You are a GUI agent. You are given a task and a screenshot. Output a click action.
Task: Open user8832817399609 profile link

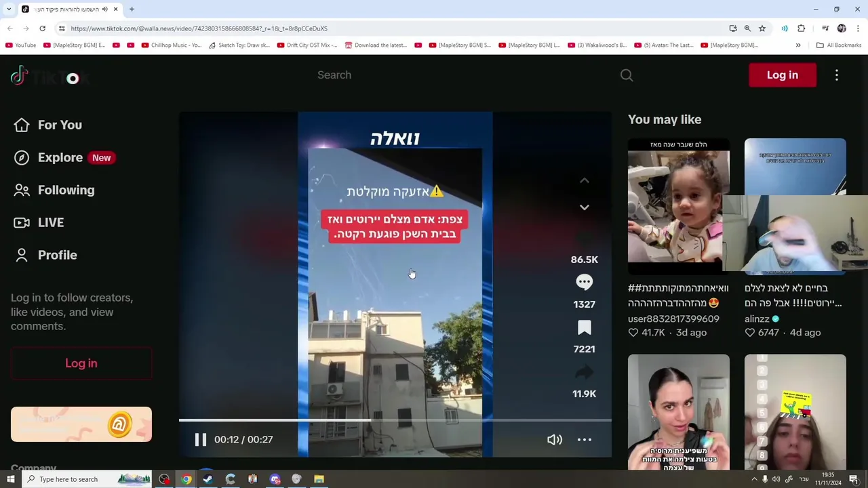tap(673, 319)
